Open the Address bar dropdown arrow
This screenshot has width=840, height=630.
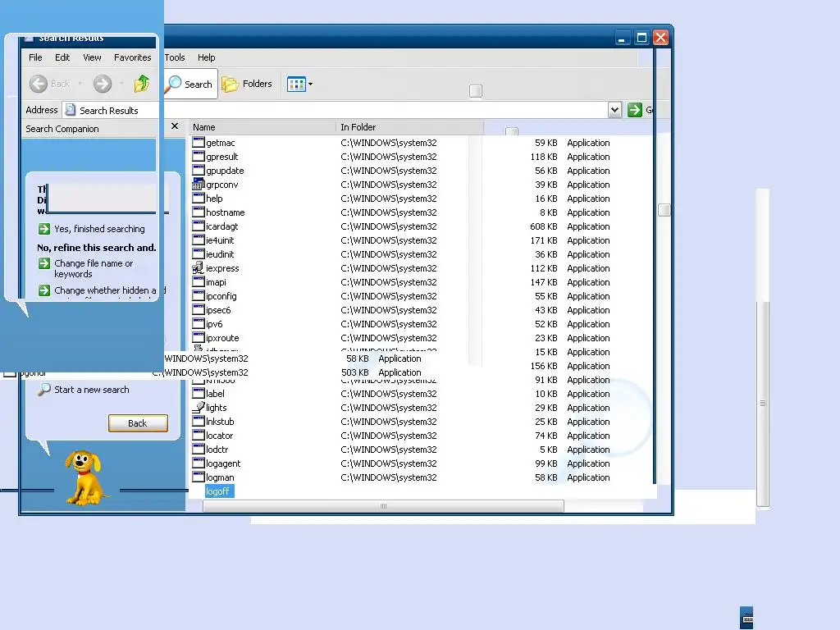614,110
